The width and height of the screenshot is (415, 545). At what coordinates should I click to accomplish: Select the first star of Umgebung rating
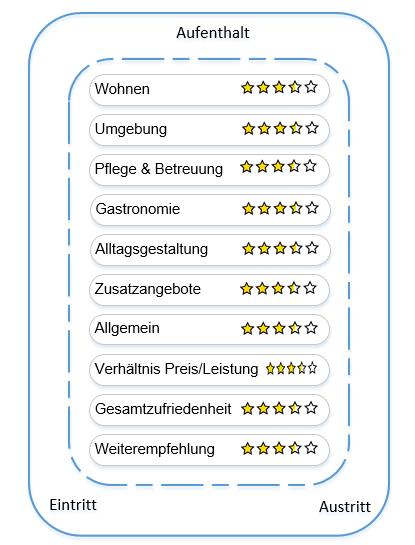click(x=249, y=129)
